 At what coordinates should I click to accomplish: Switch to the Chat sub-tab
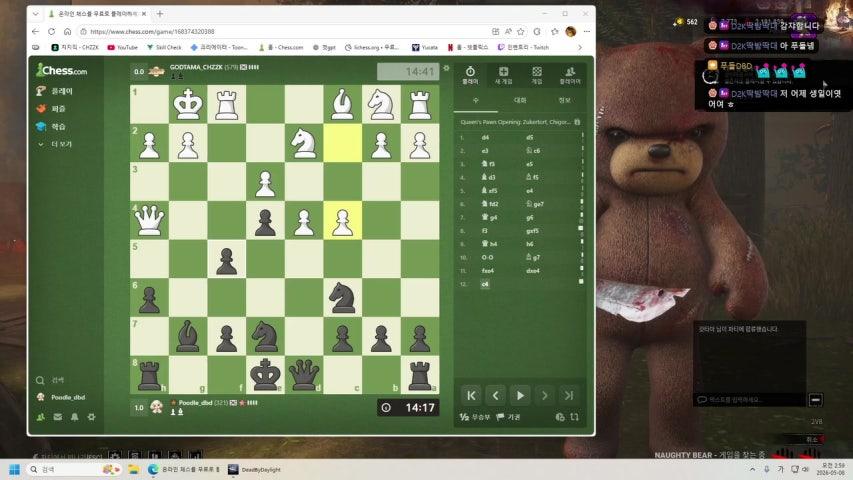(x=520, y=100)
